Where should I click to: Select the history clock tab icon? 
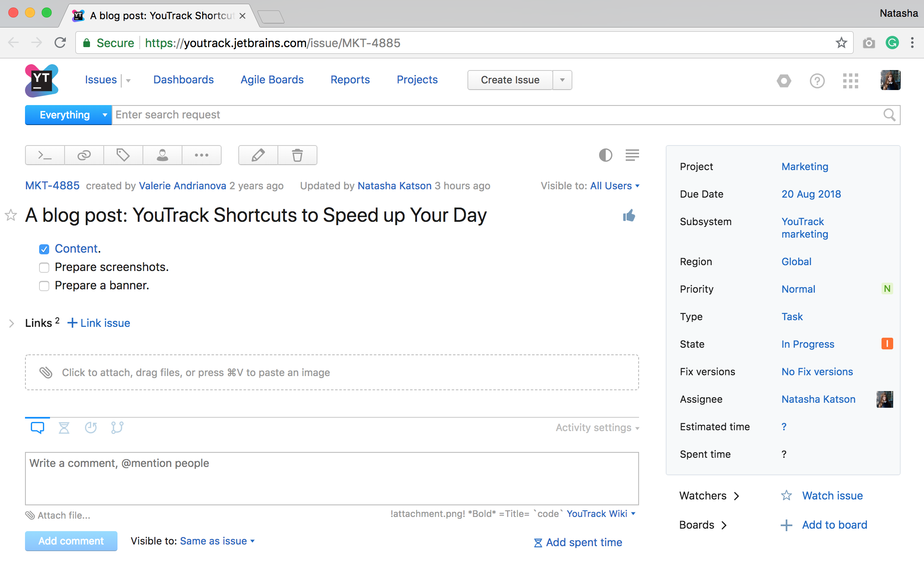pyautogui.click(x=90, y=427)
